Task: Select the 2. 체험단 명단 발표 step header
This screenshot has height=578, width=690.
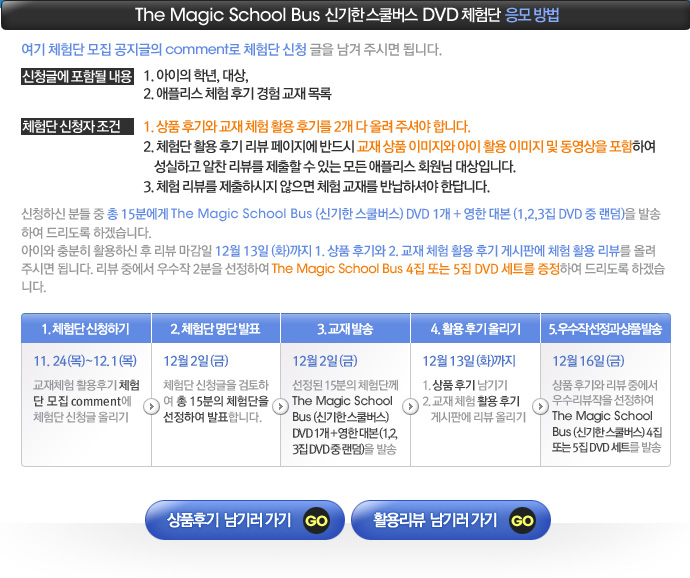Action: coord(216,329)
